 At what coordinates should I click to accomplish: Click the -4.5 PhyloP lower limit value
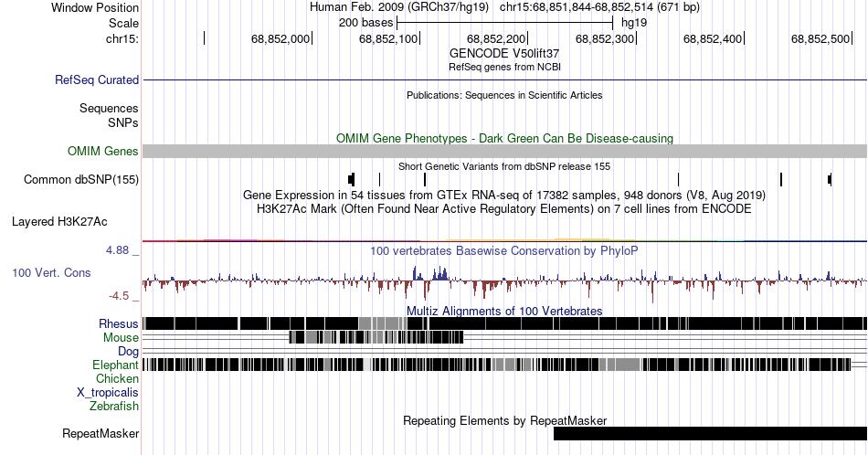119,296
